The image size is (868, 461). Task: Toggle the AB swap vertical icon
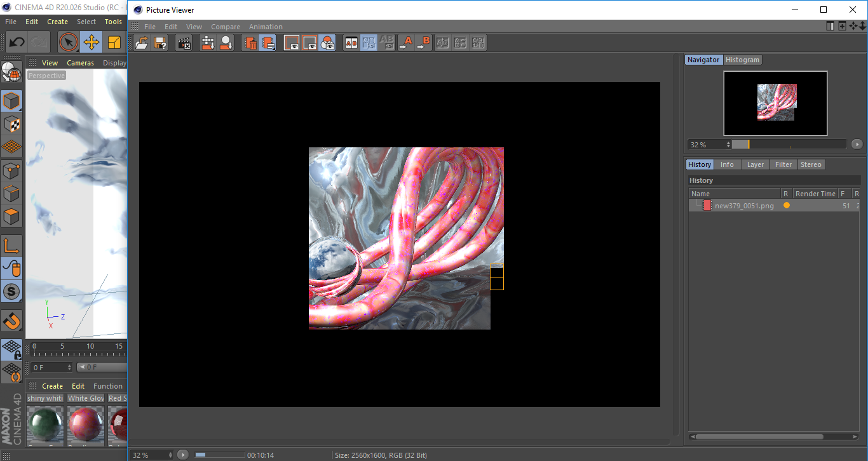point(369,43)
